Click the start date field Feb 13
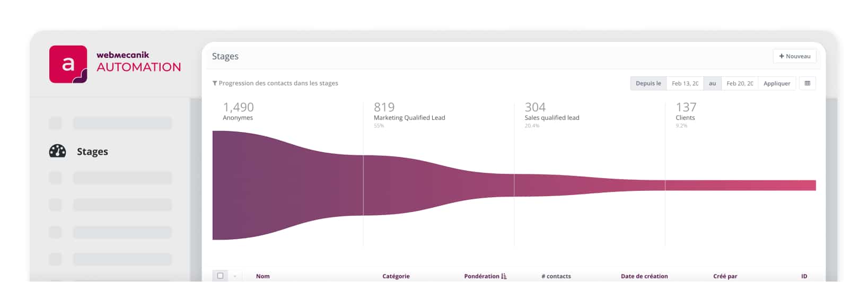The height and width of the screenshot is (282, 868). pyautogui.click(x=685, y=83)
